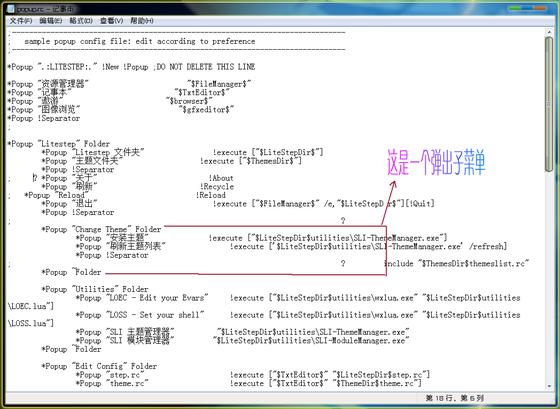Click the "step.rc" popup entry
The width and height of the screenshot is (560, 409).
coord(110,375)
